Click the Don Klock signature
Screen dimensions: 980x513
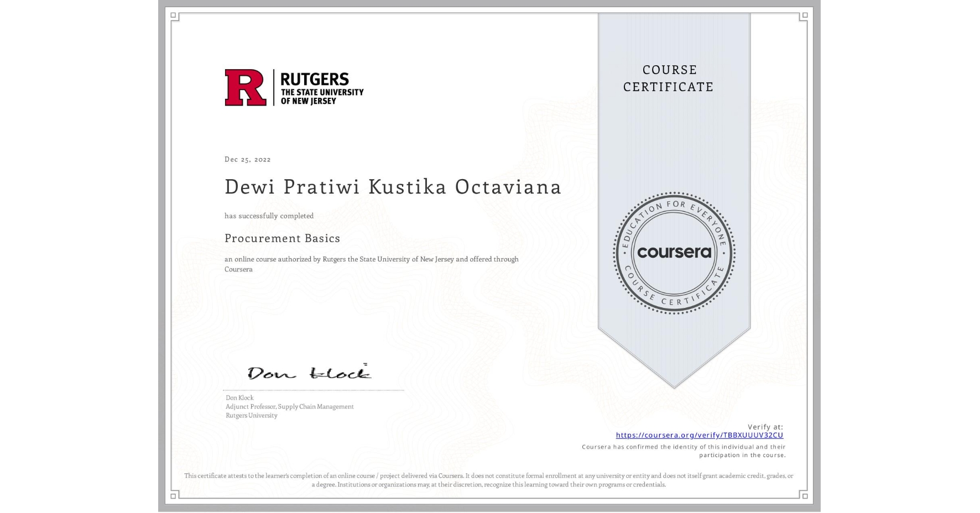point(310,372)
